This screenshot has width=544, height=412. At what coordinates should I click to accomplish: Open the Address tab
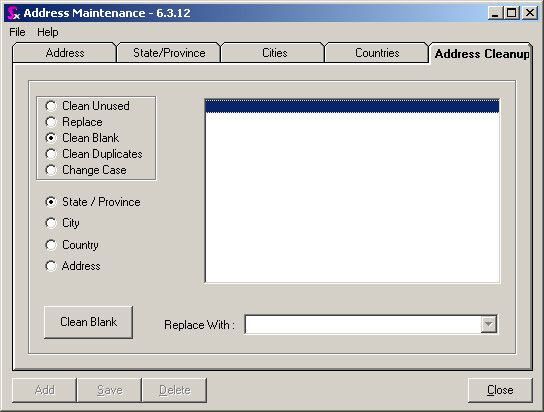point(65,53)
